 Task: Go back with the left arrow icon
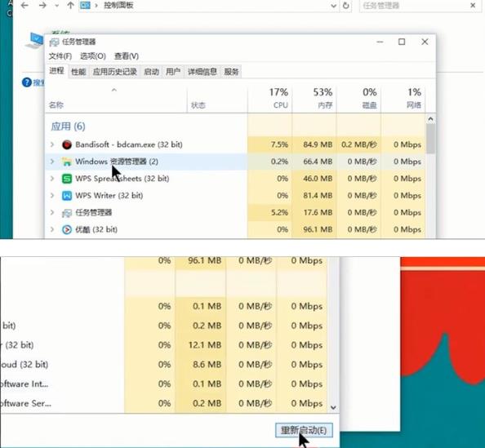click(x=24, y=5)
